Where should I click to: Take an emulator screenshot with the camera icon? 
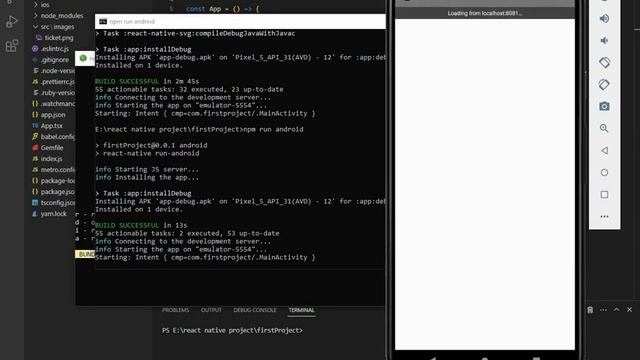coord(604,107)
